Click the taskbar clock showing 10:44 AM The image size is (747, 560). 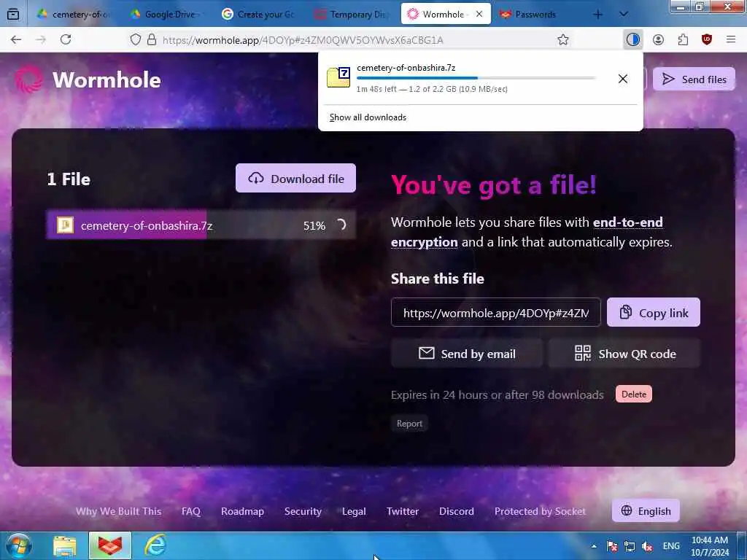coord(710,545)
